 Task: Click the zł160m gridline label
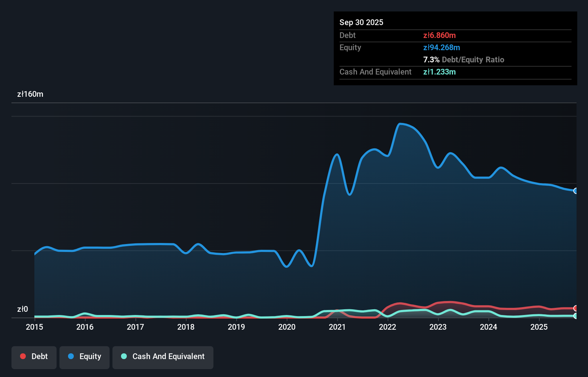30,94
